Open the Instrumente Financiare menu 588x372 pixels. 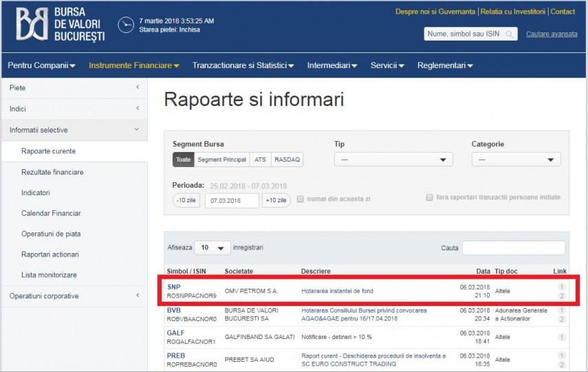133,66
